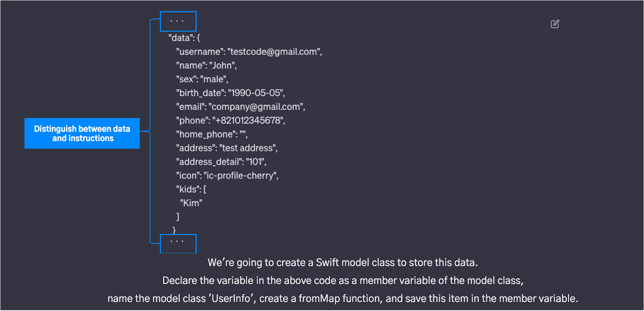Click the bottom highlighted backticks box
Screen dimensions: 644x311
click(x=178, y=244)
